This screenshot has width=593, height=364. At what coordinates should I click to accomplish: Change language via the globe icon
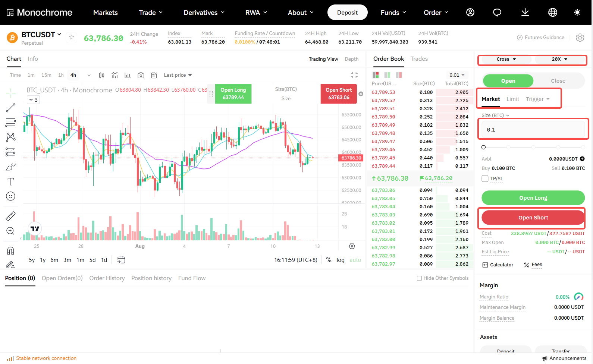[x=553, y=12]
